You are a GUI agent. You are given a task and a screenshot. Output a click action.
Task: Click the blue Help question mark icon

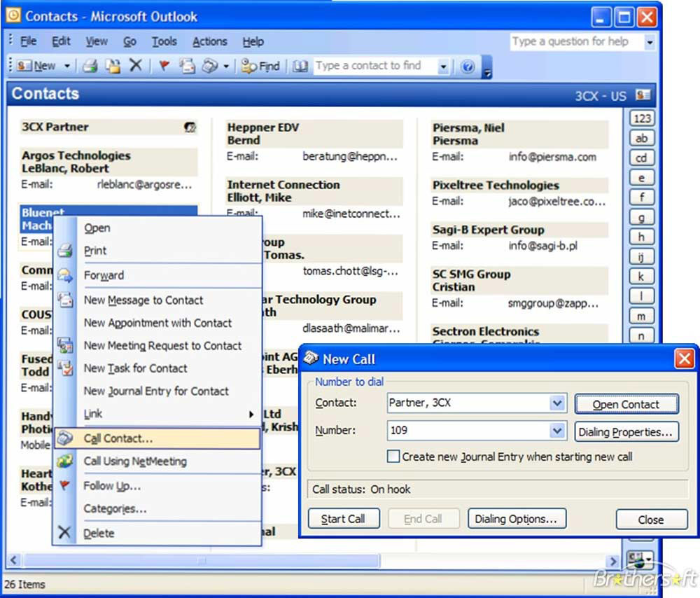pyautogui.click(x=468, y=67)
